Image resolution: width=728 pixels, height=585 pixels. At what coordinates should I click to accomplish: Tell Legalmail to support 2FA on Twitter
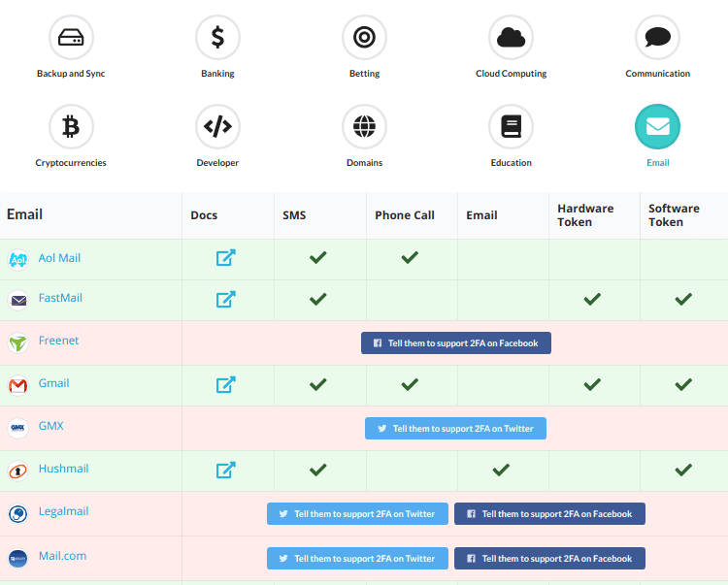coord(357,513)
